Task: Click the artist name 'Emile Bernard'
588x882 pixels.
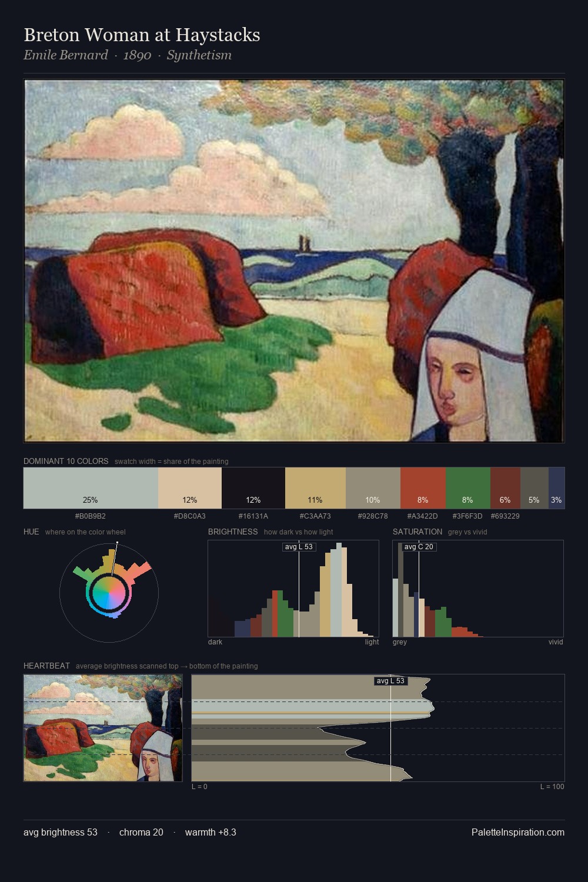Action: click(x=66, y=55)
